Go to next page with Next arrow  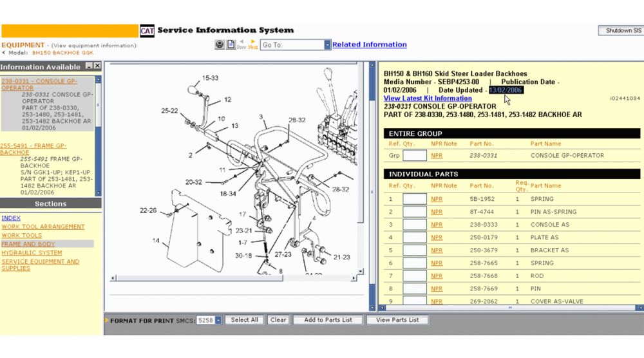253,44
